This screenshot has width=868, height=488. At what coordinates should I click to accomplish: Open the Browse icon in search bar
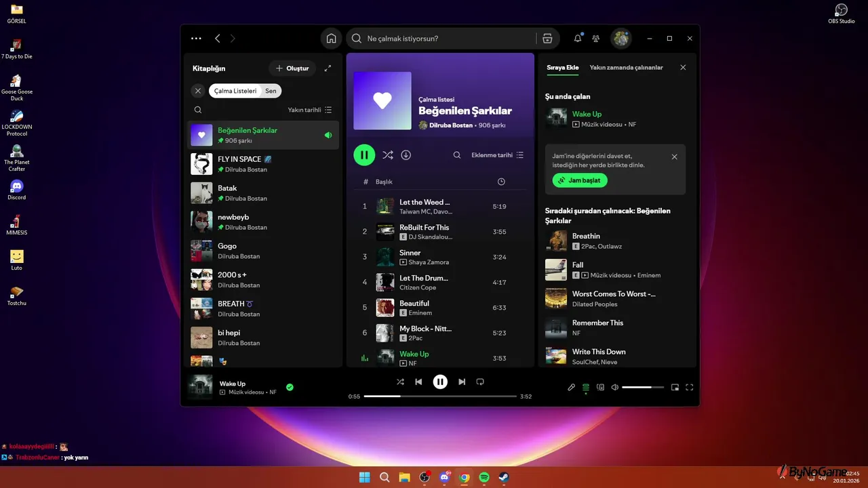pyautogui.click(x=547, y=39)
